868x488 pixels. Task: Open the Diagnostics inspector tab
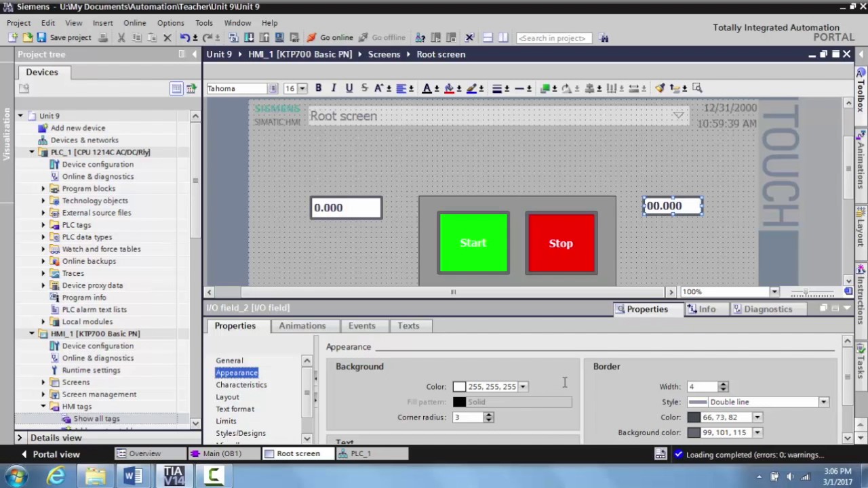pyautogui.click(x=762, y=309)
